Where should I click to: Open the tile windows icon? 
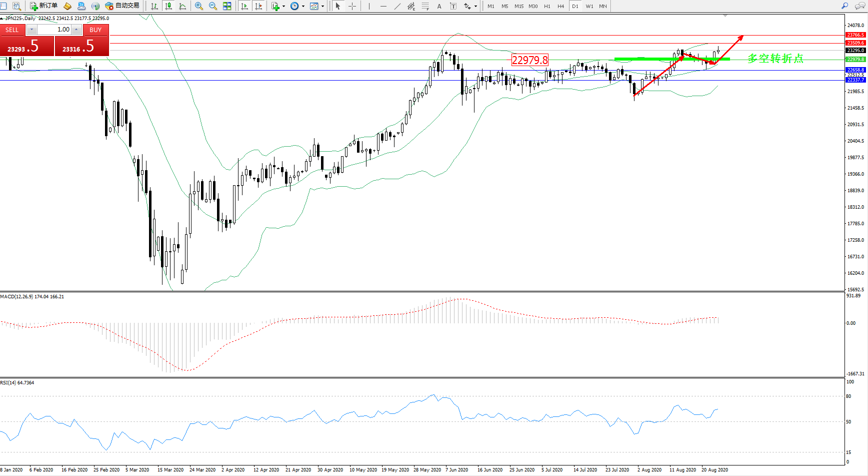click(227, 6)
